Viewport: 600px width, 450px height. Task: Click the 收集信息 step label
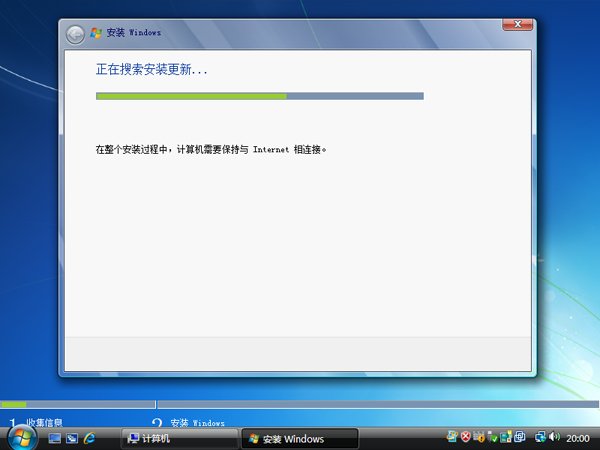tap(44, 422)
